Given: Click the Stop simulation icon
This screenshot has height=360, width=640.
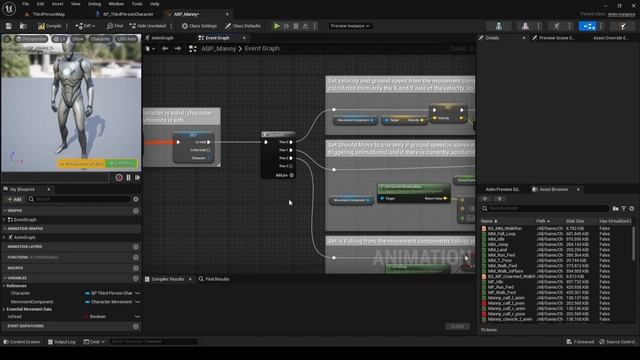Looking at the screenshot, I should 296,26.
